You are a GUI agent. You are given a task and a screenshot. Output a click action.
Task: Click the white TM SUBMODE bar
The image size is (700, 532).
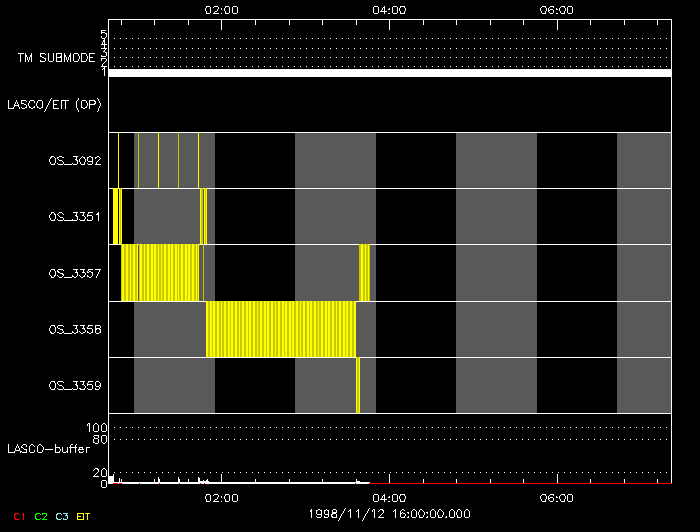tap(389, 73)
